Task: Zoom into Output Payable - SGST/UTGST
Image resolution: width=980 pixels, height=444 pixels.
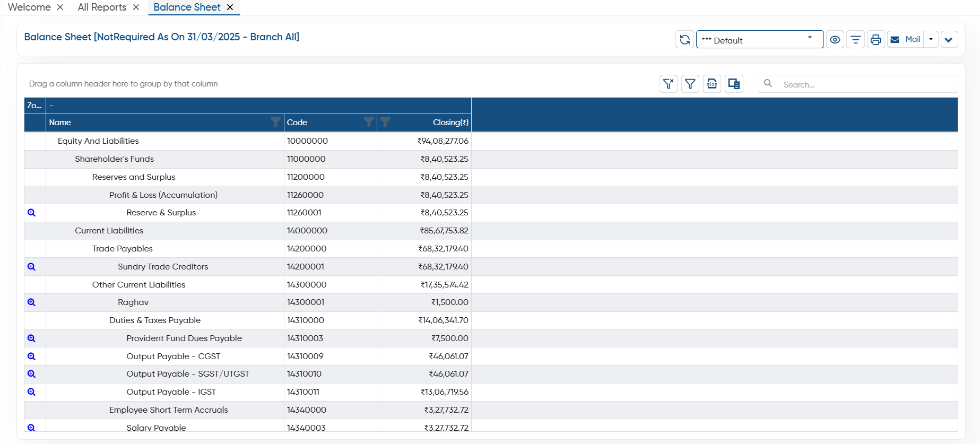Action: 31,374
